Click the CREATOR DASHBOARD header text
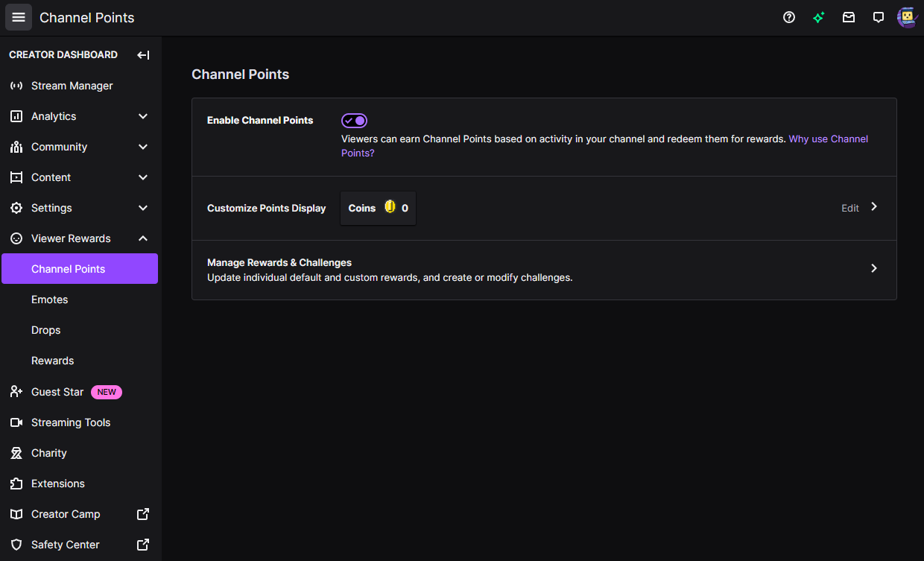Image resolution: width=924 pixels, height=561 pixels. coord(63,55)
